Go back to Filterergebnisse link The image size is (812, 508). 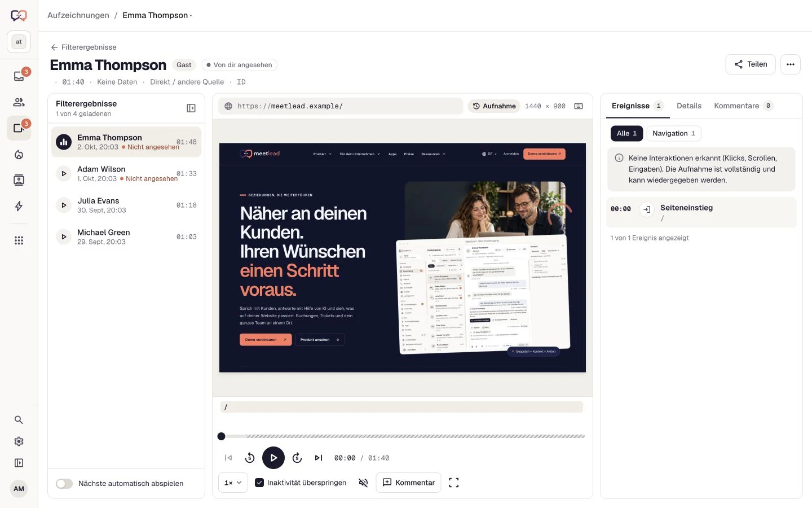pos(83,47)
